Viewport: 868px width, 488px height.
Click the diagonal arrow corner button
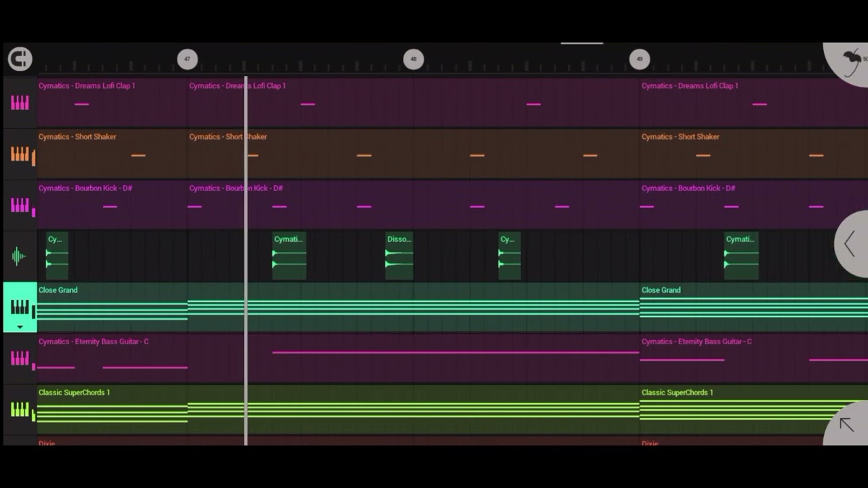tap(846, 424)
